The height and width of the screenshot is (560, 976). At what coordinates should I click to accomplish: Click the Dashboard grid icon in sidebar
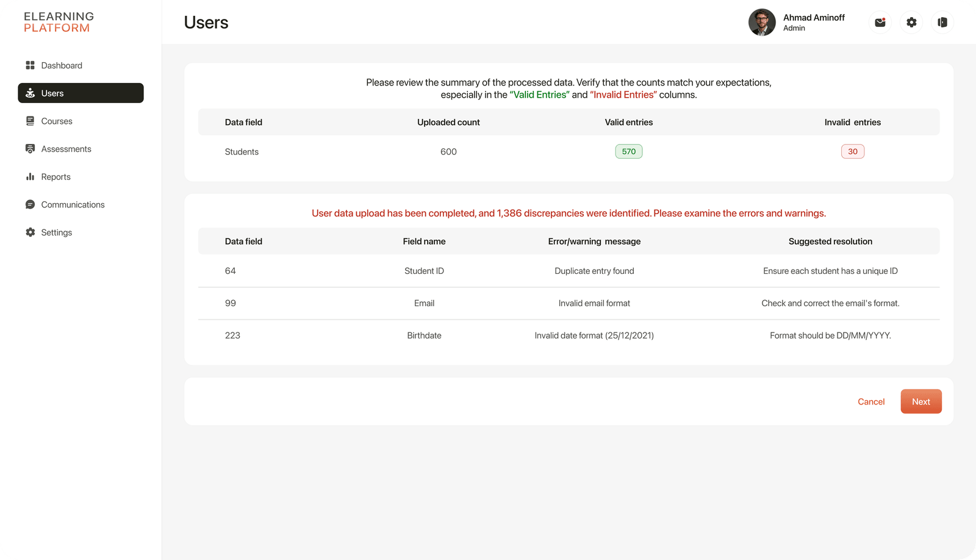click(30, 65)
